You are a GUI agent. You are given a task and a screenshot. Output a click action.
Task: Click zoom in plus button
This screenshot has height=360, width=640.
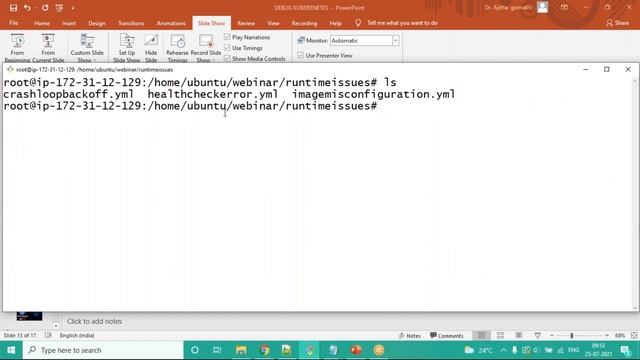tap(607, 336)
